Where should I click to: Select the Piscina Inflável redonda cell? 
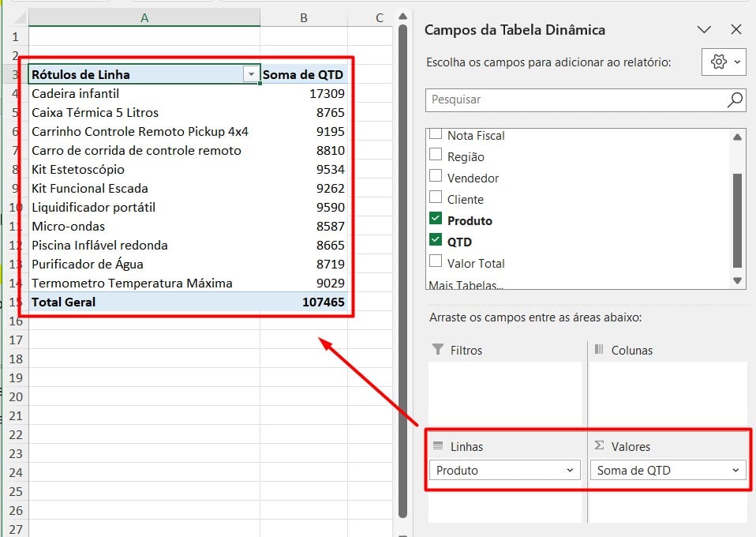(x=144, y=245)
